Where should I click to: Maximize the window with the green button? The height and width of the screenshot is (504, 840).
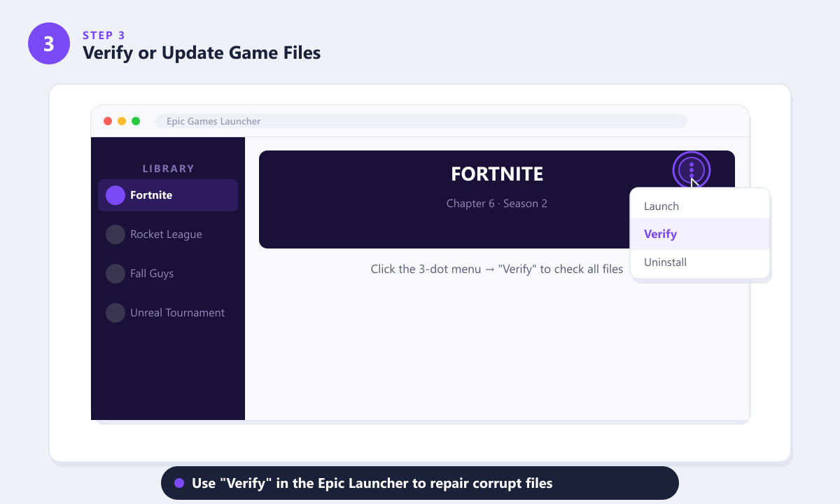tap(136, 121)
